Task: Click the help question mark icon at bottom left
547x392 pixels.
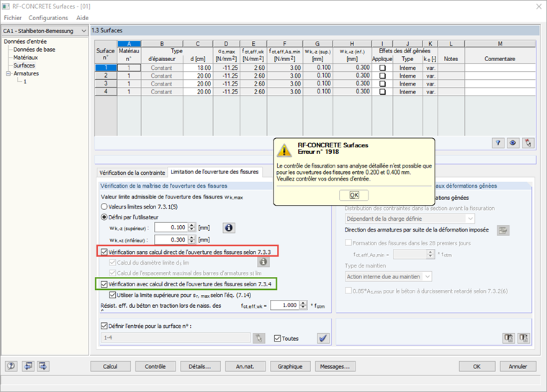Action: 12,366
